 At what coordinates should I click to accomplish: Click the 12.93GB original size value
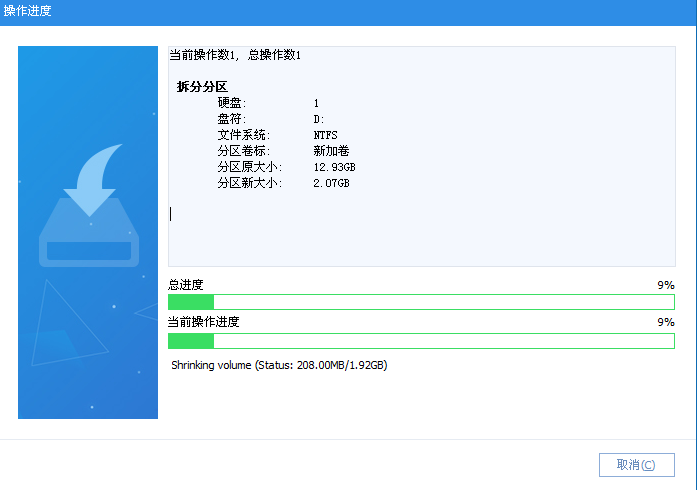coord(334,167)
